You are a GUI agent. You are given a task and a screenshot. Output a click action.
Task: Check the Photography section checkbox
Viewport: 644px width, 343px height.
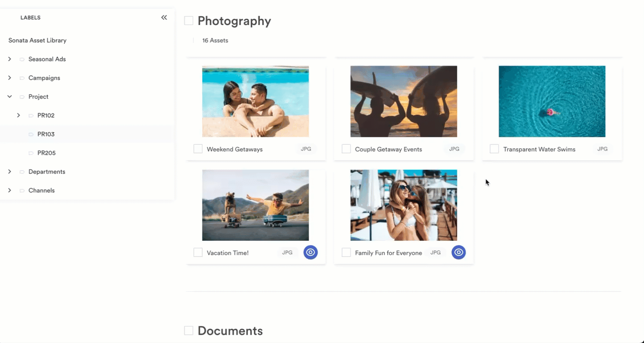tap(188, 20)
